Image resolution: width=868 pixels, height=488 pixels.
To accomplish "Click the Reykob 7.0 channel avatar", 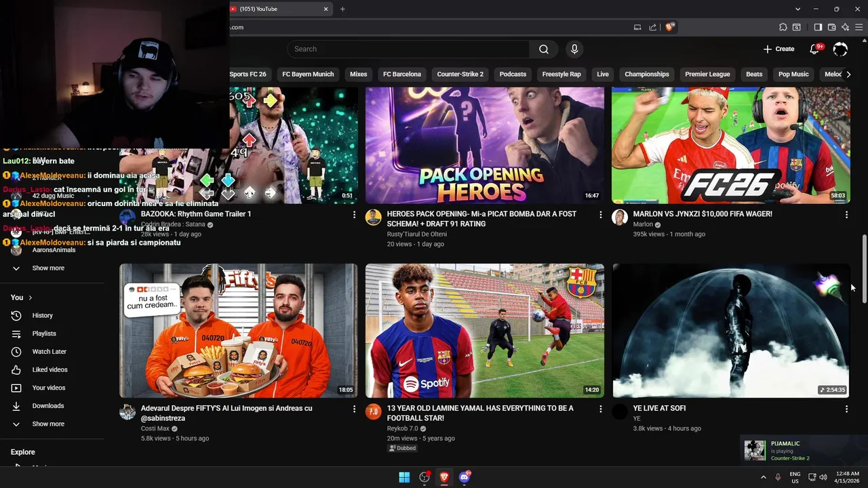I will (x=374, y=411).
